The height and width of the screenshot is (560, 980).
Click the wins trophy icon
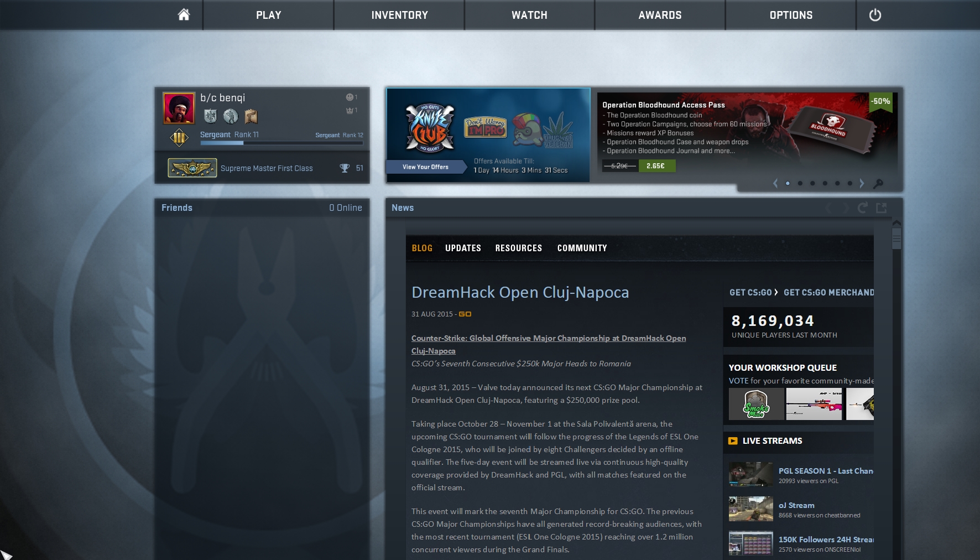pos(345,168)
